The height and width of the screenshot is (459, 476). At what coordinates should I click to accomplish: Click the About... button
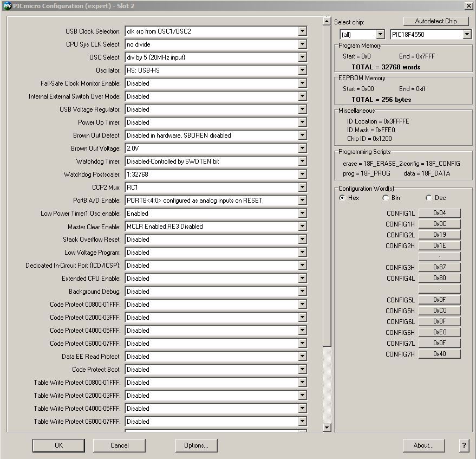coord(423,445)
